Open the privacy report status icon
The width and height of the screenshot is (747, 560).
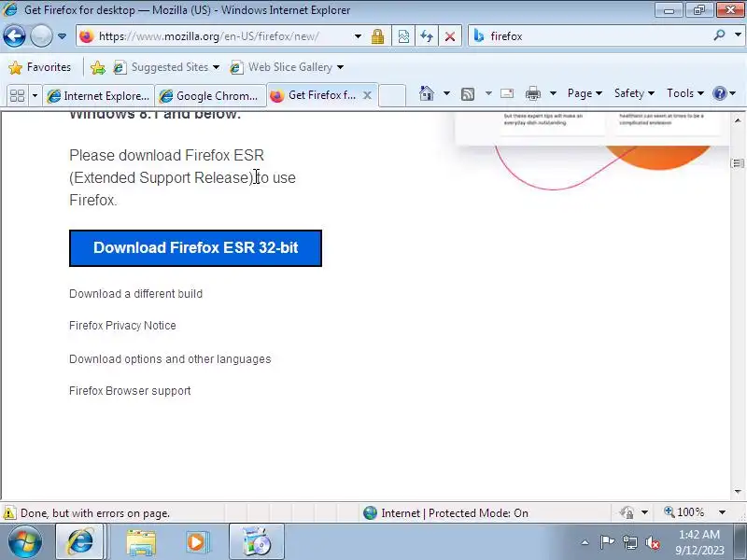click(627, 512)
